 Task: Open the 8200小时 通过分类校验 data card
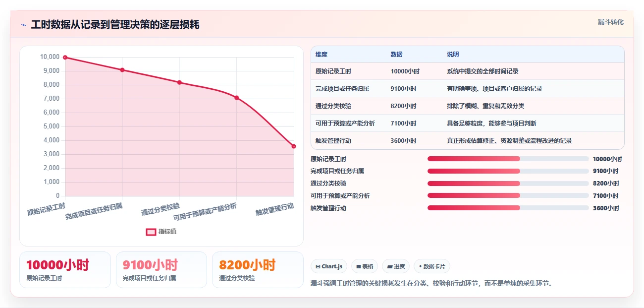tap(258, 270)
